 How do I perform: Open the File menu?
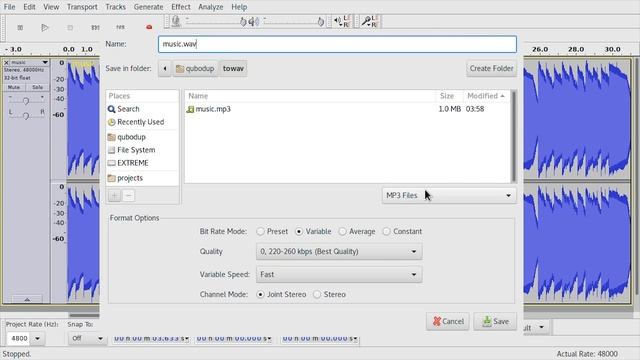[9, 7]
